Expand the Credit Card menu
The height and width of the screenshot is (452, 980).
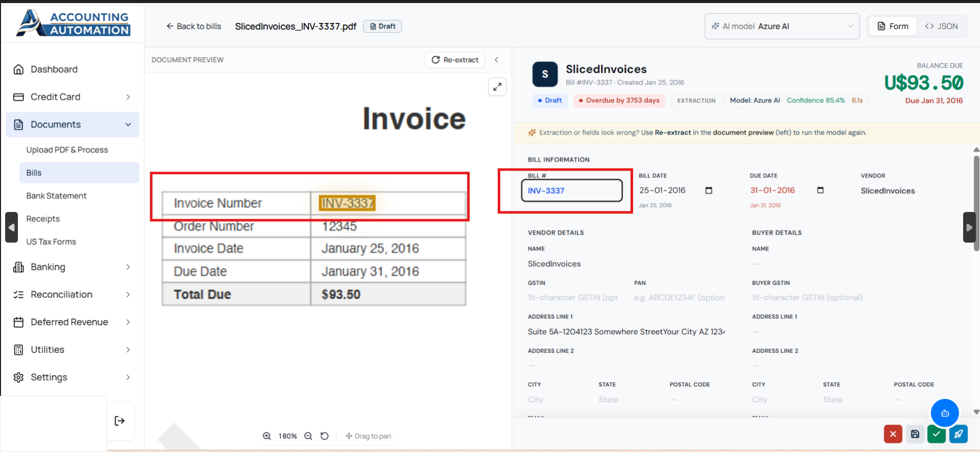point(72,97)
